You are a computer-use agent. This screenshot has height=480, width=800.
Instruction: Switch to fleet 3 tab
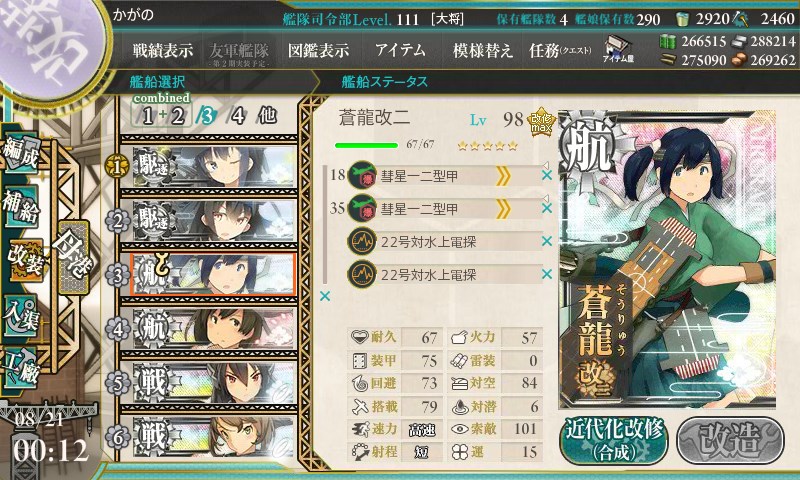point(206,116)
